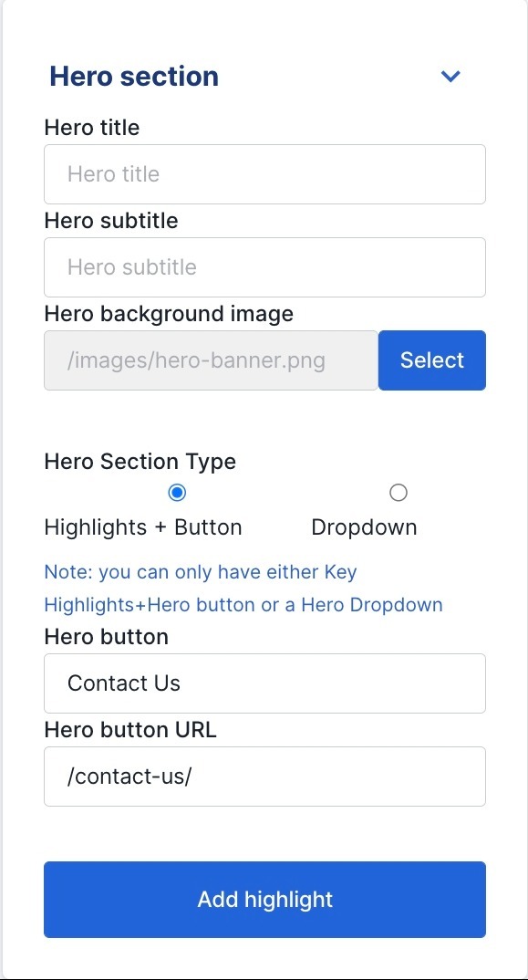Screen dimensions: 528x980
Task: Click the /images/hero-banner.png path field
Action: coord(211,360)
